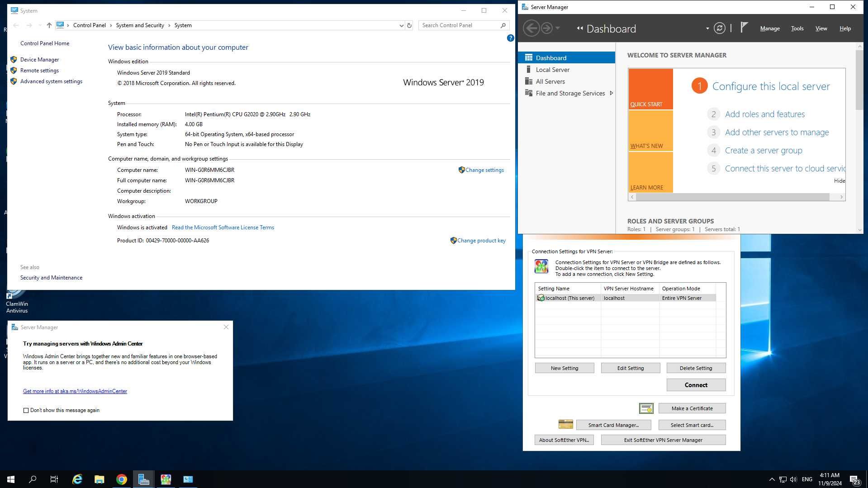Click Setting Name column header

pos(568,289)
